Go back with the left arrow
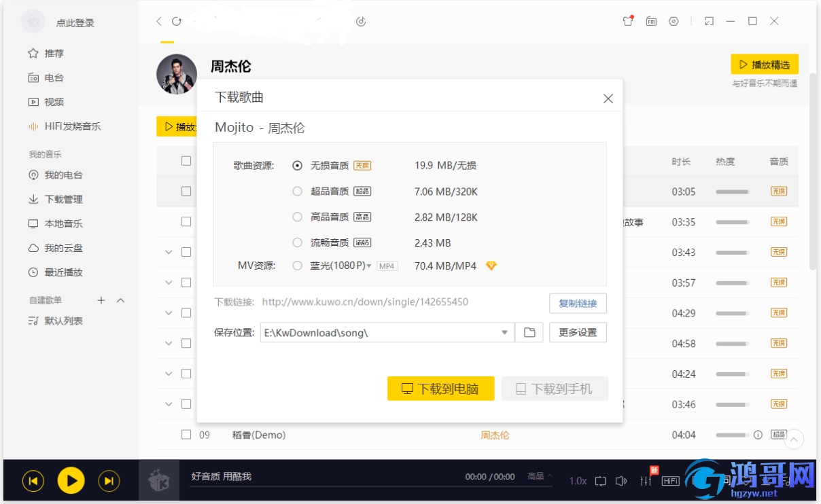The image size is (821, 504). [x=159, y=21]
